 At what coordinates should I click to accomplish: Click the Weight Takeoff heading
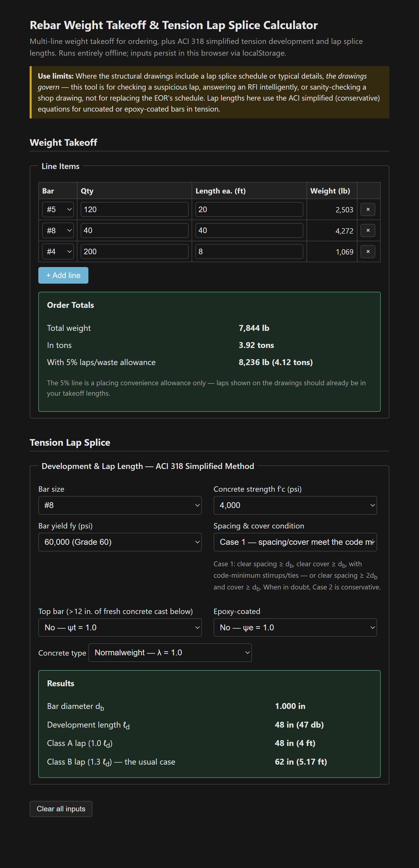pos(63,142)
